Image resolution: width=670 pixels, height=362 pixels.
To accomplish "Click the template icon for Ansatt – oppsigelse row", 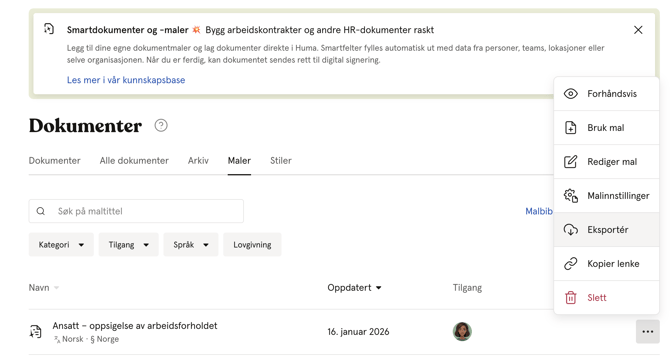I will point(36,332).
